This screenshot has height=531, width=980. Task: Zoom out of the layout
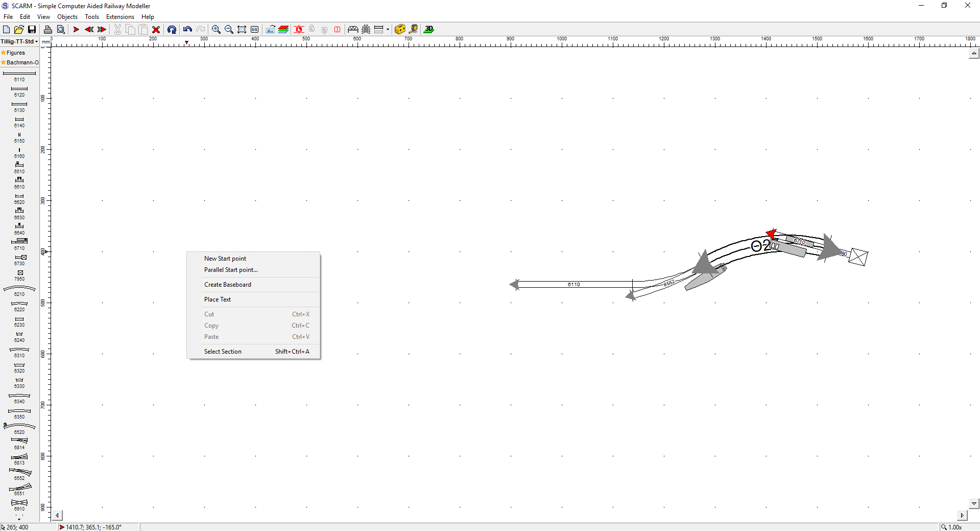229,30
